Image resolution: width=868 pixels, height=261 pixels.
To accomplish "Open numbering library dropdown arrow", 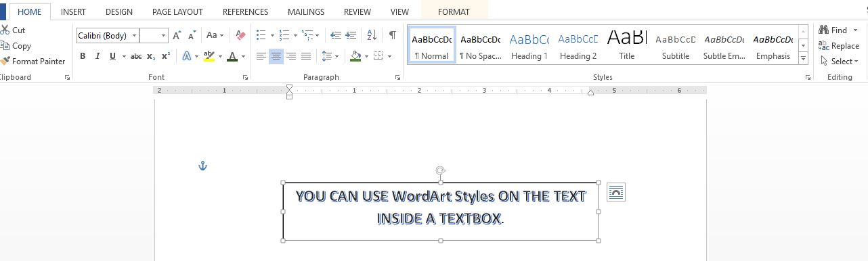I will click(295, 35).
